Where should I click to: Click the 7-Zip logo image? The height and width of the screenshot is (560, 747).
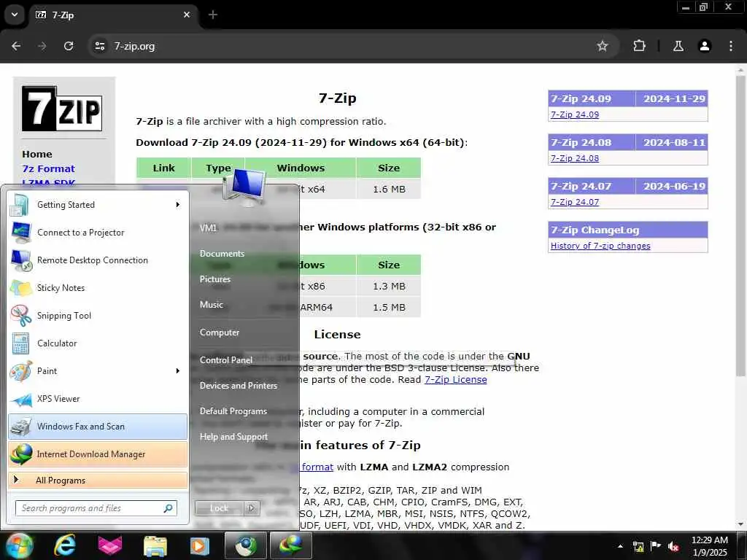[62, 109]
